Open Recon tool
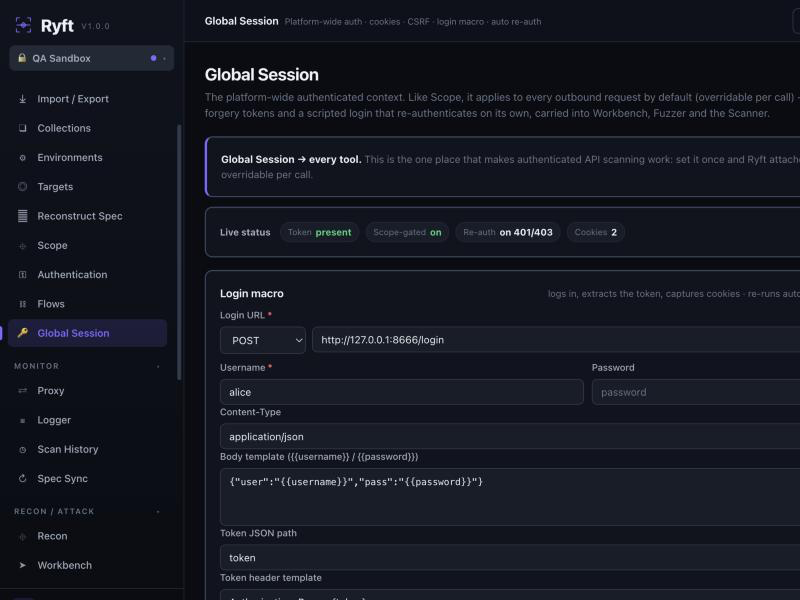This screenshot has height=600, width=800. pyautogui.click(x=87, y=536)
